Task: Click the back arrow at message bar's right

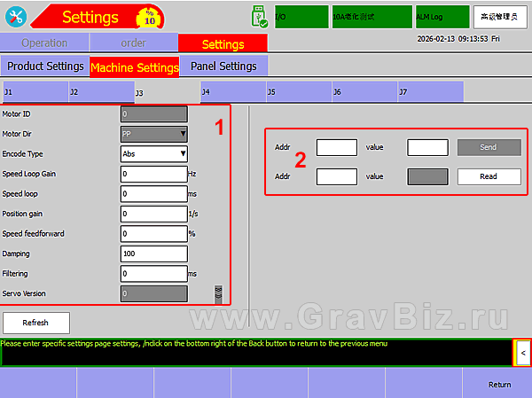Action: 522,353
